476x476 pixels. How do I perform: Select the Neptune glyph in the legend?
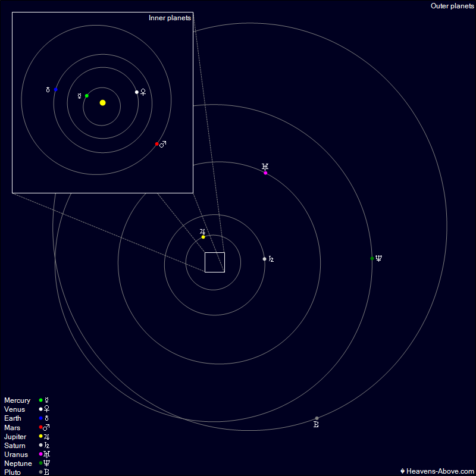(46, 463)
